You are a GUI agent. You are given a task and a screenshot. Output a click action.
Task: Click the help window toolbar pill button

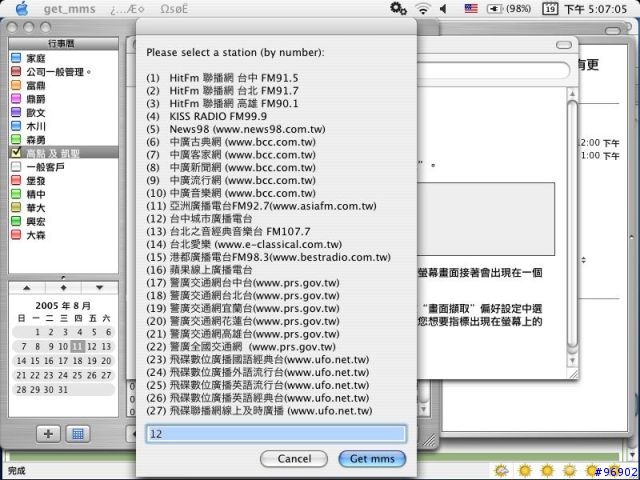point(564,45)
